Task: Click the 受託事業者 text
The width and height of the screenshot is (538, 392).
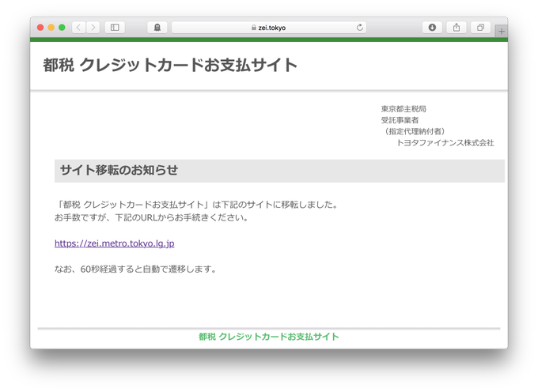Action: pos(400,120)
